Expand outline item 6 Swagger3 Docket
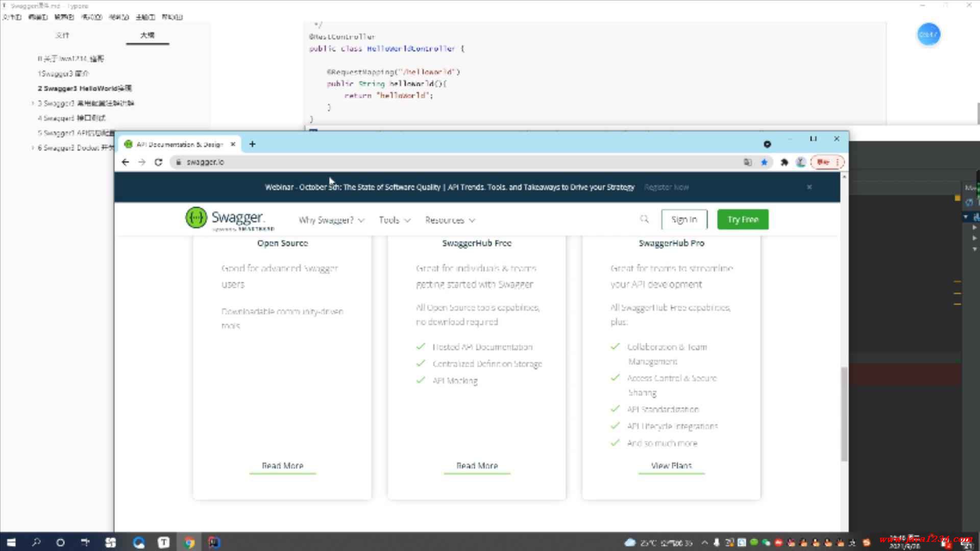980x551 pixels. (33, 148)
